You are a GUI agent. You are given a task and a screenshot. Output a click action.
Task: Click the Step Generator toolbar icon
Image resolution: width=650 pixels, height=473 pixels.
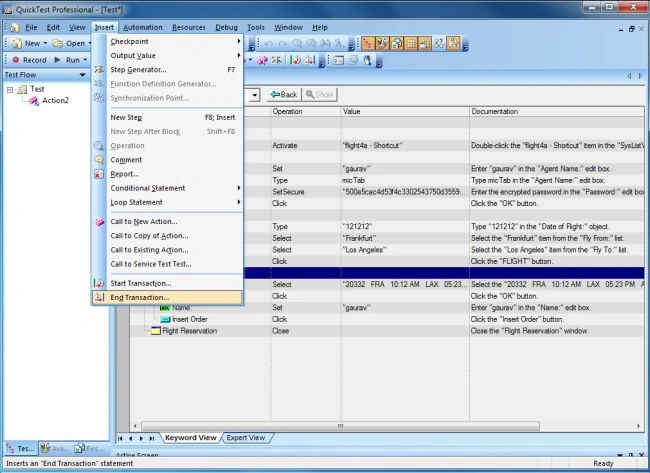coord(276,60)
